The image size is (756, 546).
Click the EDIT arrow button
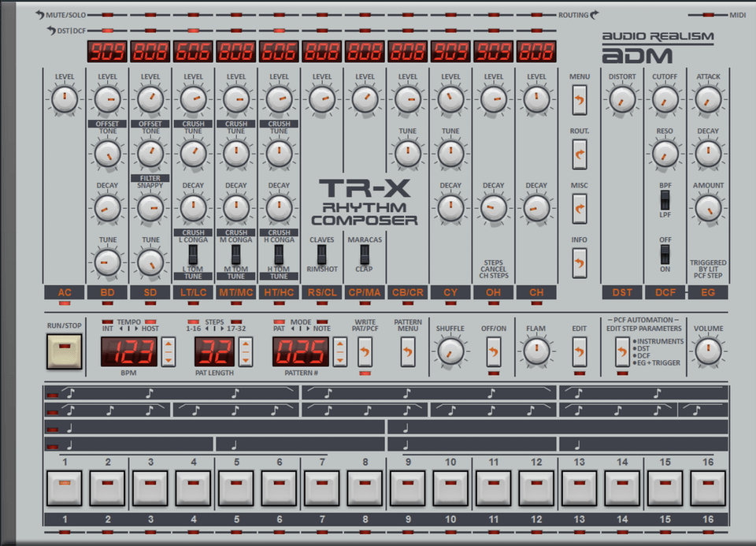tap(579, 352)
